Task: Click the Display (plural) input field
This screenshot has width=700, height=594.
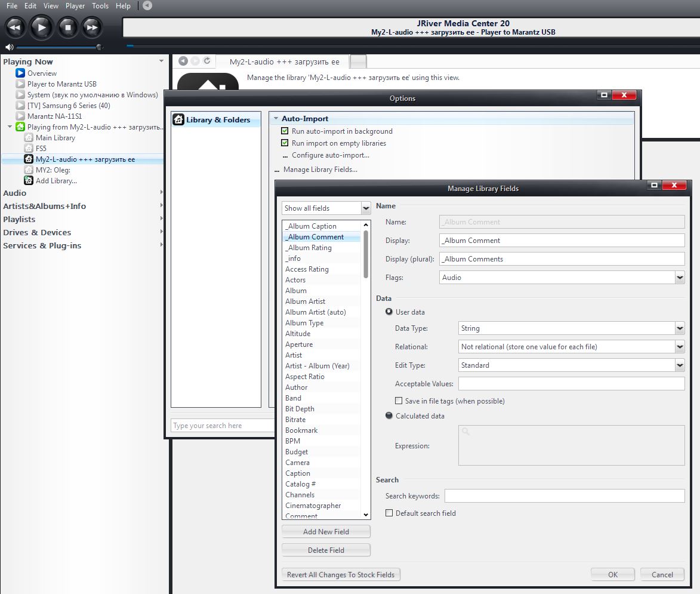Action: (x=562, y=258)
